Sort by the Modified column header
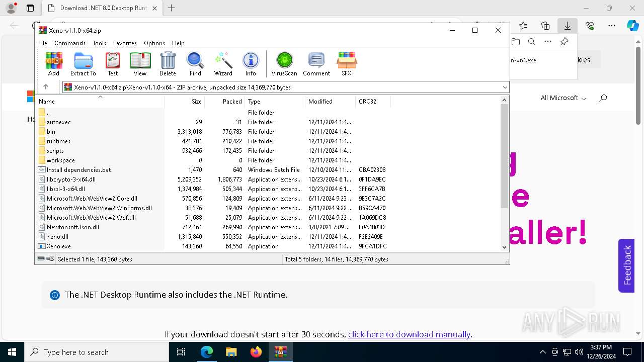The width and height of the screenshot is (644, 362). 331,101
